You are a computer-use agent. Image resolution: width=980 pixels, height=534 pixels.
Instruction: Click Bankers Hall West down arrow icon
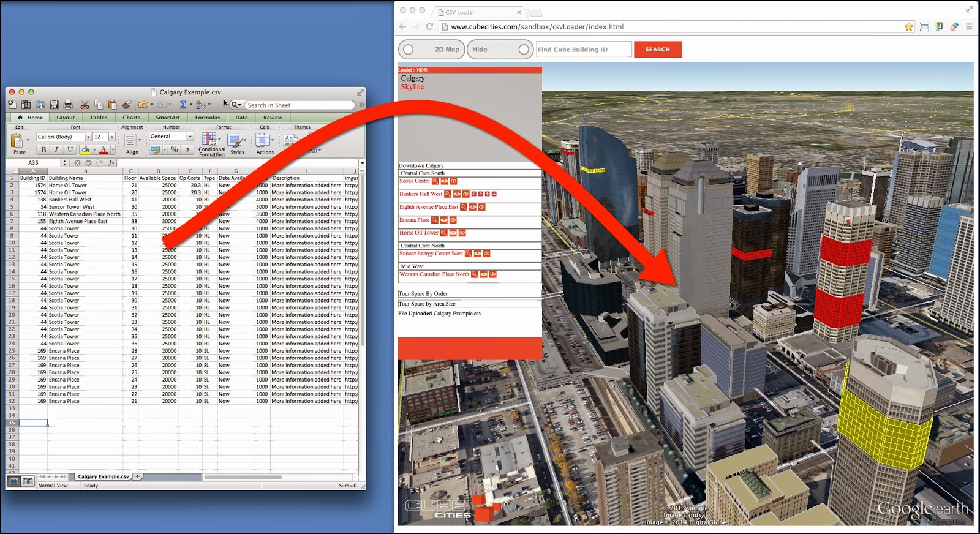(494, 194)
